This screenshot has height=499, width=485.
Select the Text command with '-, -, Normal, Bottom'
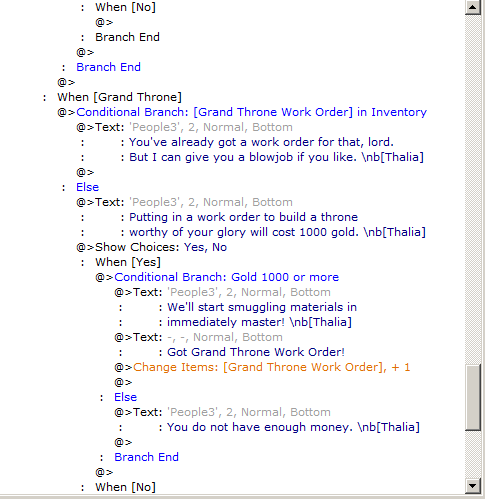coord(198,337)
